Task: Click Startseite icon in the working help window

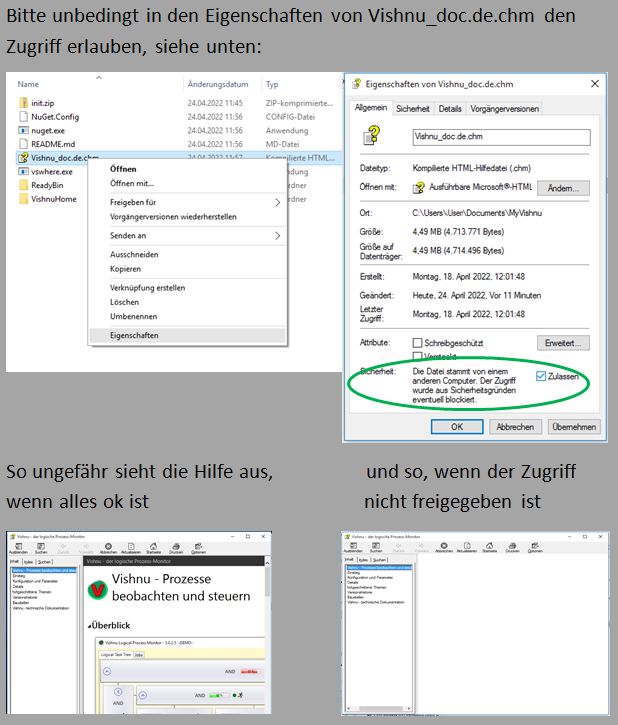Action: click(x=153, y=547)
